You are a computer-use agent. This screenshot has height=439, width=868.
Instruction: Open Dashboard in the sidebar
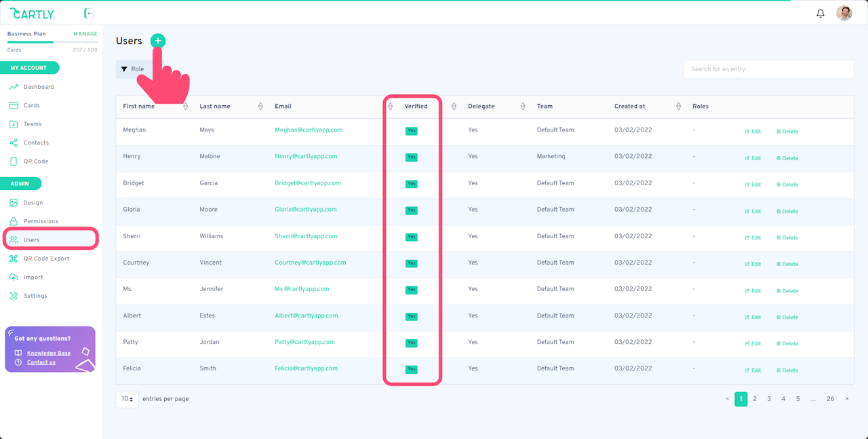tap(39, 87)
